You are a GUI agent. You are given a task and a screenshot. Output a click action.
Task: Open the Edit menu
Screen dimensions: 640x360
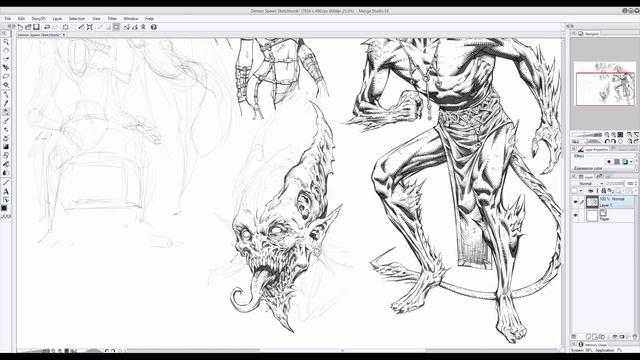[x=21, y=19]
